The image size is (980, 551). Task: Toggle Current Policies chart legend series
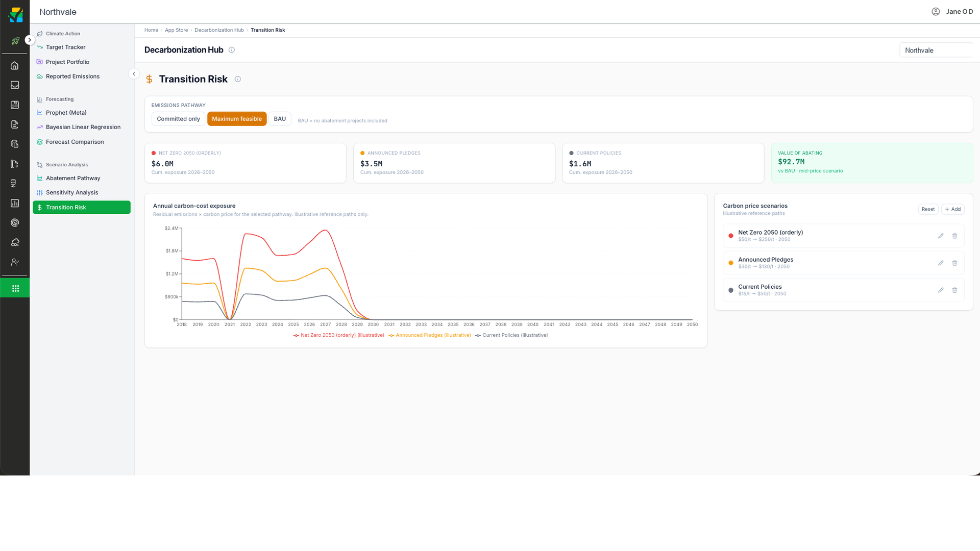tap(511, 335)
